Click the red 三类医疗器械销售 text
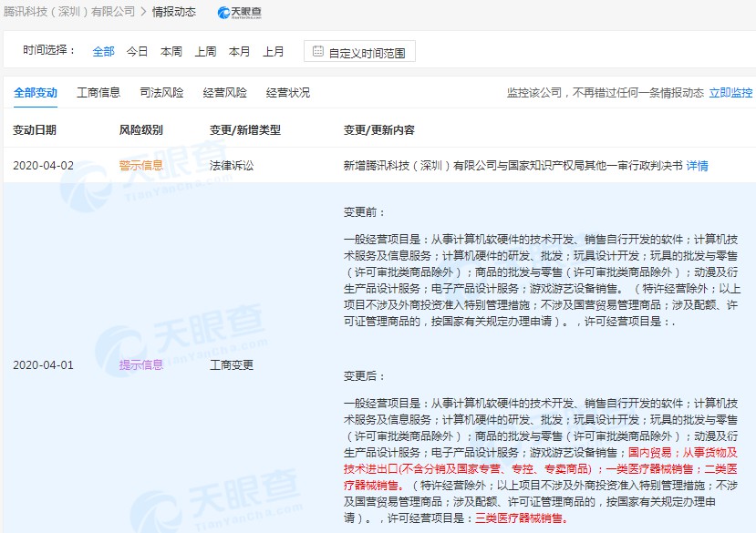Screen dimensions: 756x533 [522, 518]
